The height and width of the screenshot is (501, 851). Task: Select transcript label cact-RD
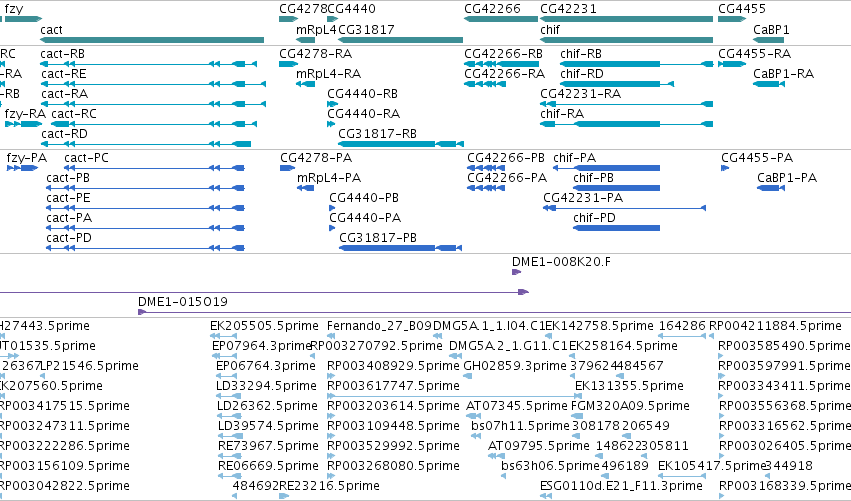64,134
